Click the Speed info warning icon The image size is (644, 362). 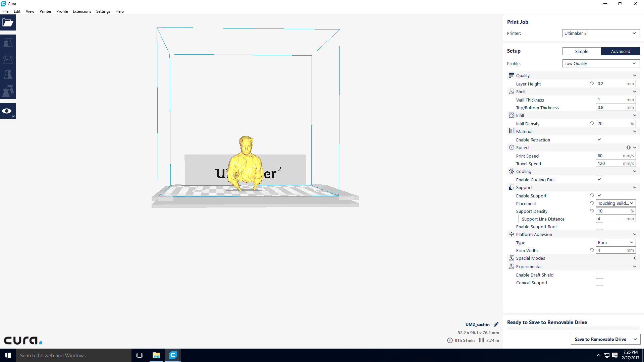tap(628, 147)
